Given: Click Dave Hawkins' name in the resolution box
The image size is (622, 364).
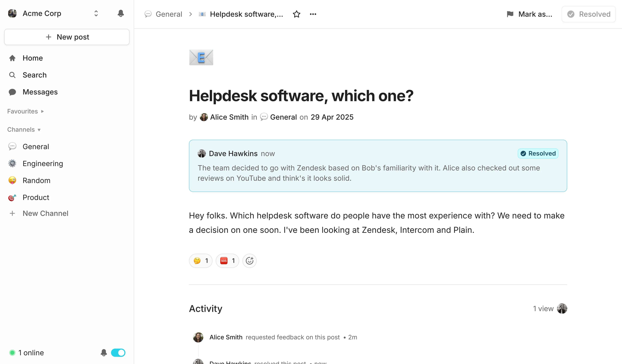Looking at the screenshot, I should point(233,153).
